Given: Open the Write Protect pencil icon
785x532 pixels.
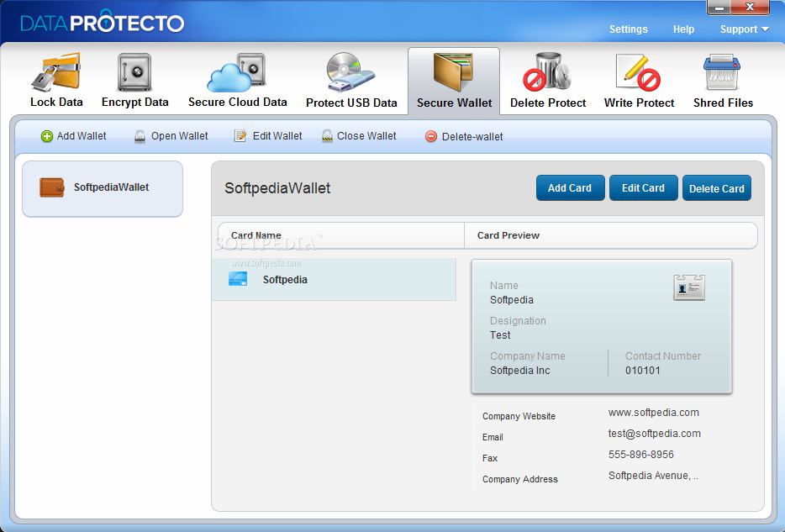Looking at the screenshot, I should coord(638,72).
